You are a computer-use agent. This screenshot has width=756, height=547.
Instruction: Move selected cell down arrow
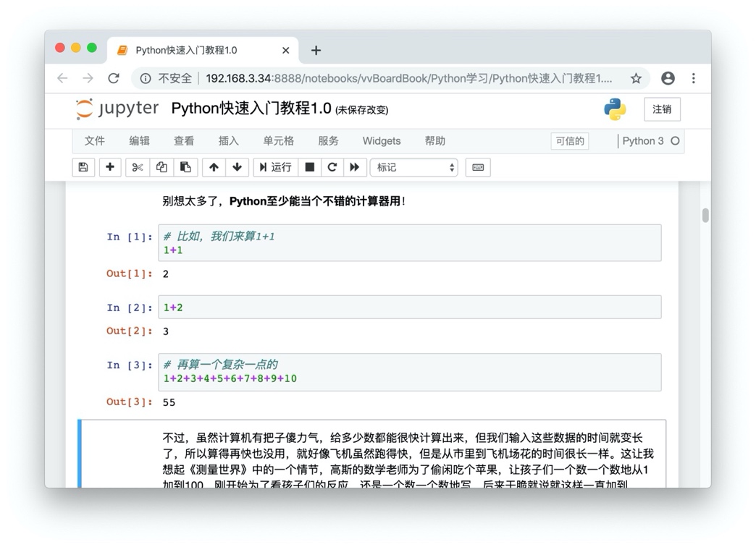[238, 167]
